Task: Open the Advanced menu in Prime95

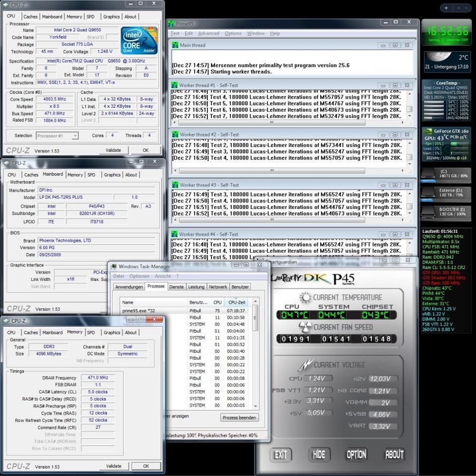Action: tap(208, 33)
